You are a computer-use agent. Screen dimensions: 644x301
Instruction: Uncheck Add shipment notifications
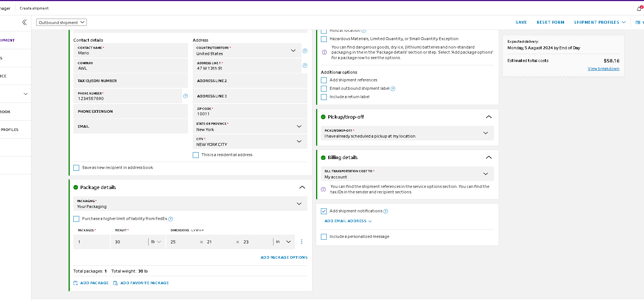click(324, 211)
